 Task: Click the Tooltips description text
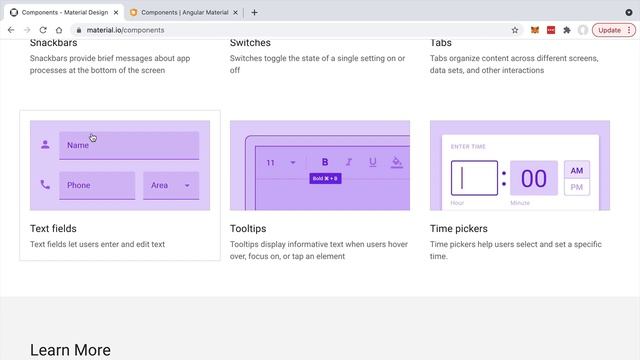tap(319, 250)
